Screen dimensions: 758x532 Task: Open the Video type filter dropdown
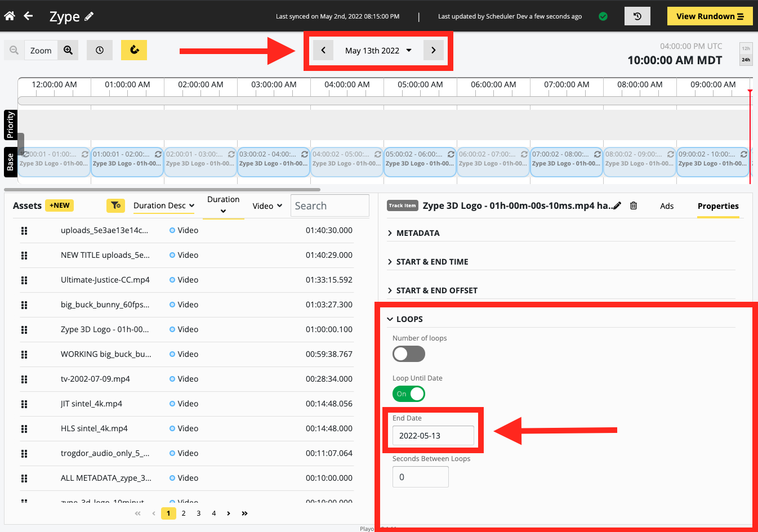267,206
